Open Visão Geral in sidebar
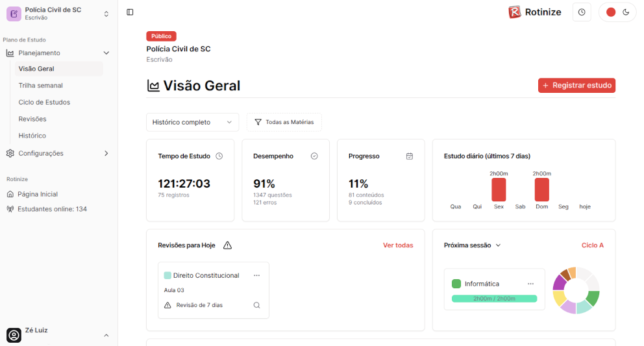644x346 pixels. [58, 69]
